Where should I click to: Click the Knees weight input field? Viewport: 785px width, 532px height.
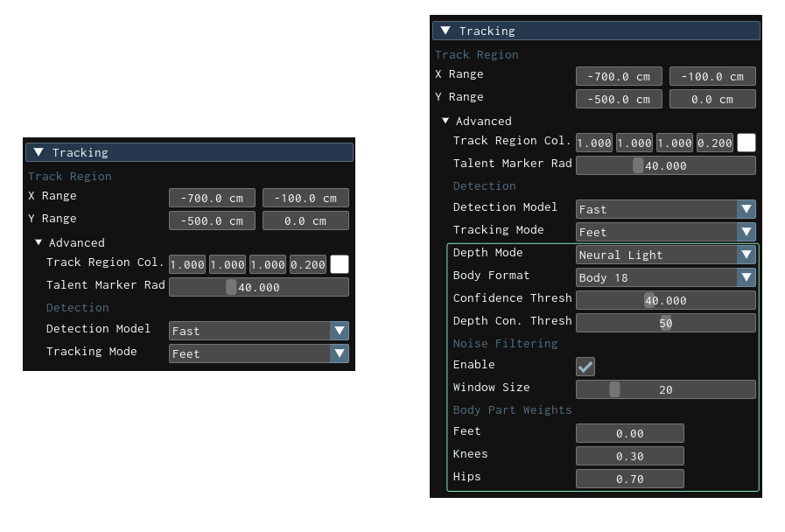point(629,456)
